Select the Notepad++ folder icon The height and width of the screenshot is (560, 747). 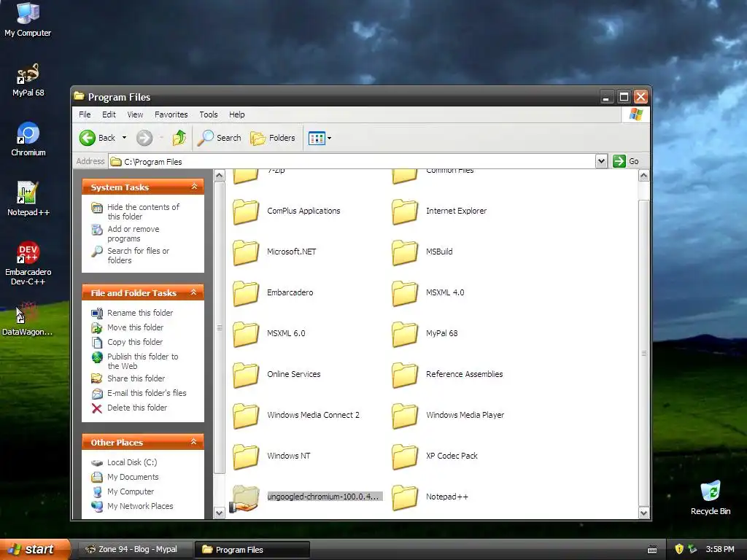coord(404,497)
